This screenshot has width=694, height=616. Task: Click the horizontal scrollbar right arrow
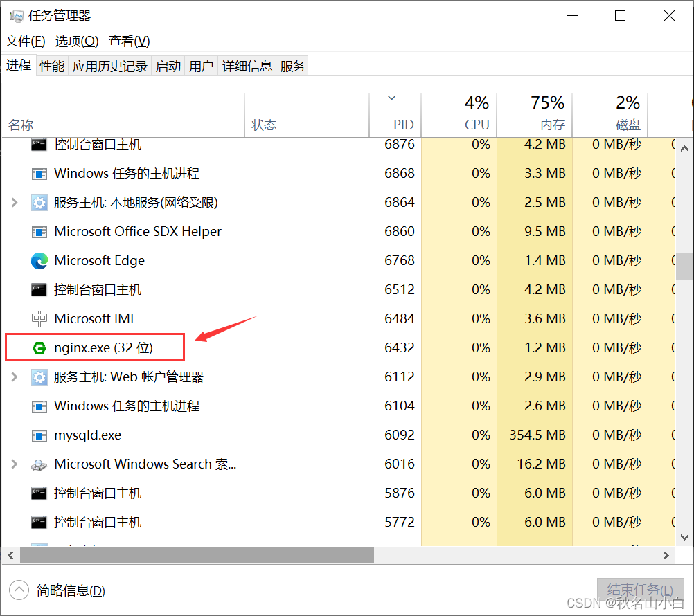(666, 555)
